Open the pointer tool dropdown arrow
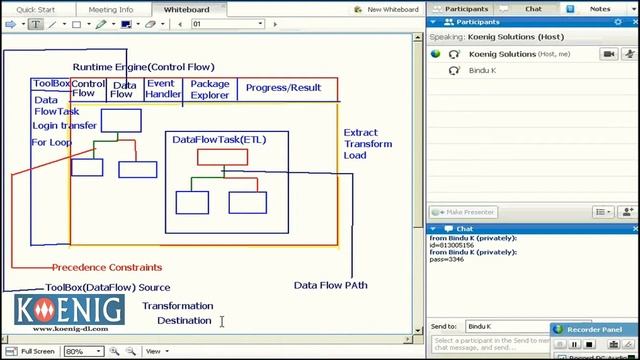The width and height of the screenshot is (640, 360). point(23,24)
